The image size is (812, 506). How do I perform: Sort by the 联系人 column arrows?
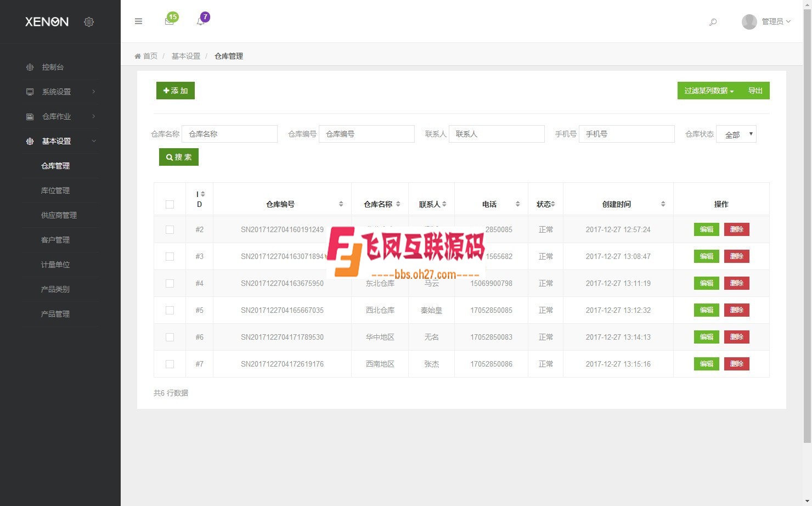(x=444, y=204)
